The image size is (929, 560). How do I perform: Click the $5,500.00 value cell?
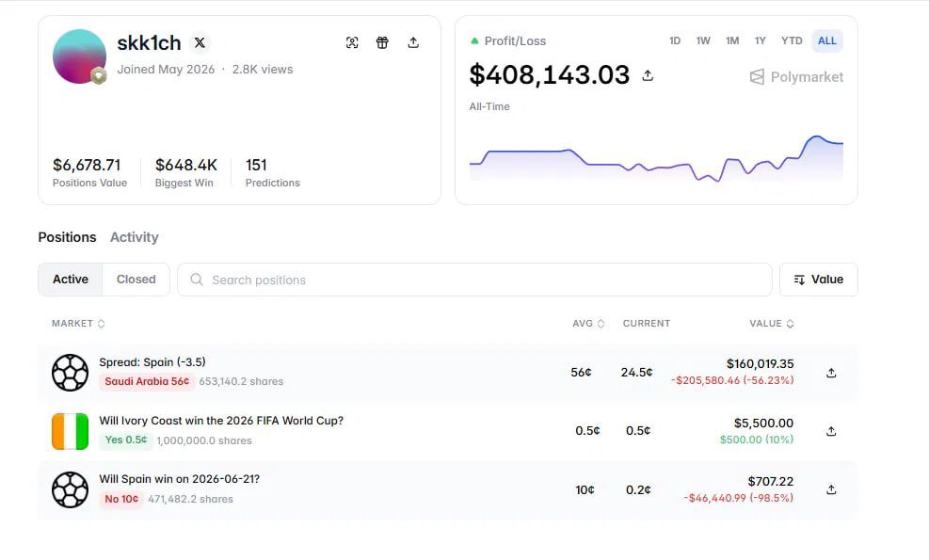[x=763, y=424]
